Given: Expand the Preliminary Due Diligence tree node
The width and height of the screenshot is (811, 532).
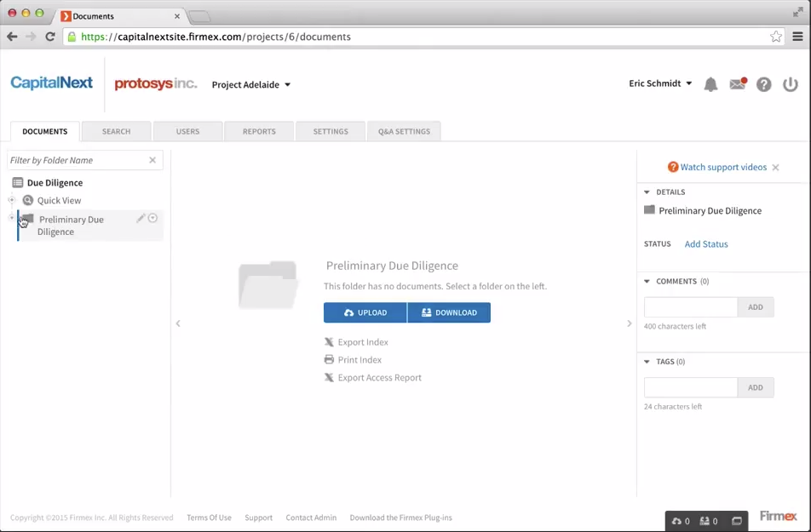Looking at the screenshot, I should 11,218.
